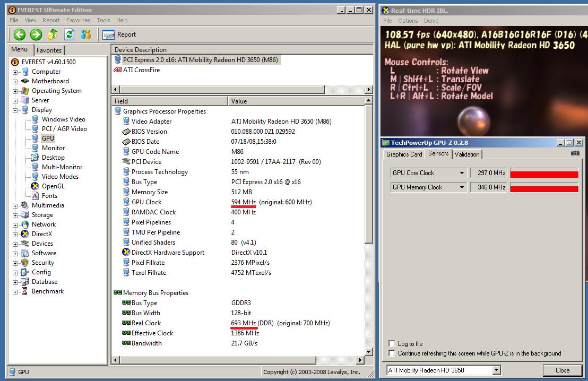The height and width of the screenshot is (381, 588).
Task: Open the GPU Memory Clock sensor dropdown
Action: pyautogui.click(x=462, y=187)
